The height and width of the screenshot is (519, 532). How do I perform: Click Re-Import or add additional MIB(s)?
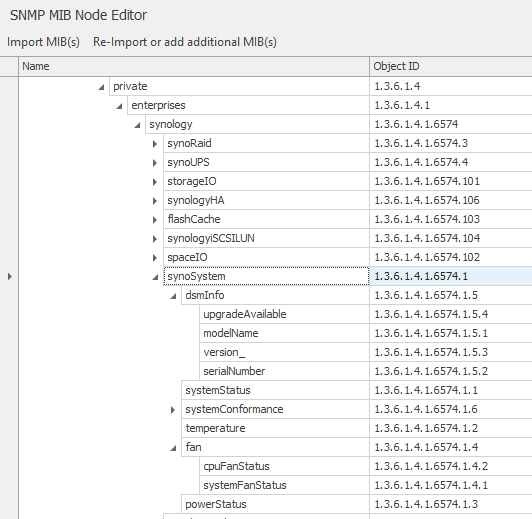pyautogui.click(x=185, y=42)
